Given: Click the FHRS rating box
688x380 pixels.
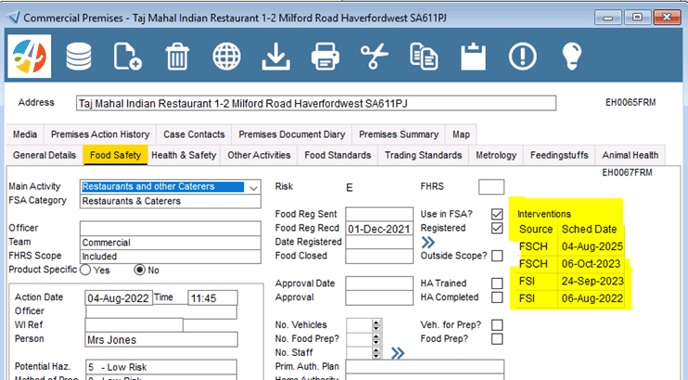Looking at the screenshot, I should [x=491, y=187].
